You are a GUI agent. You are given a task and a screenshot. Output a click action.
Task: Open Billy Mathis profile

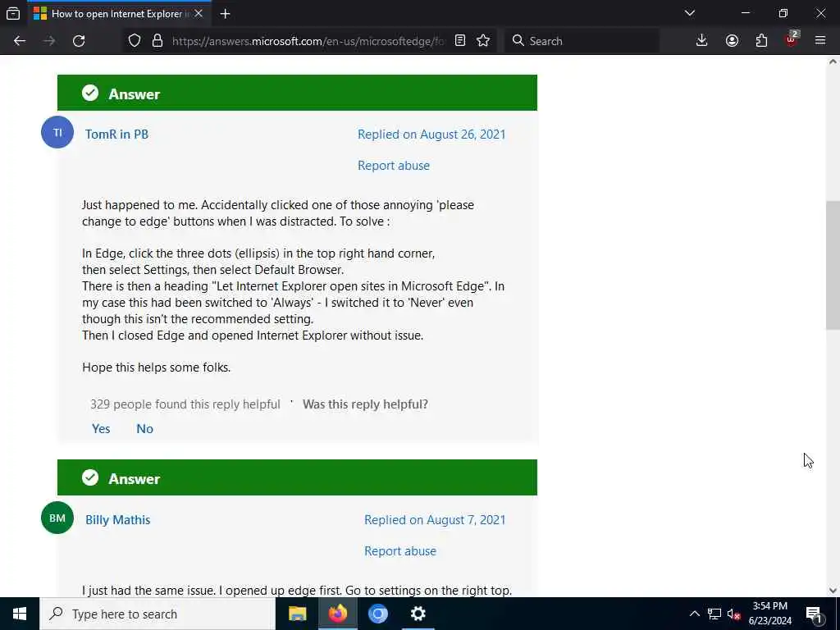[x=118, y=519]
